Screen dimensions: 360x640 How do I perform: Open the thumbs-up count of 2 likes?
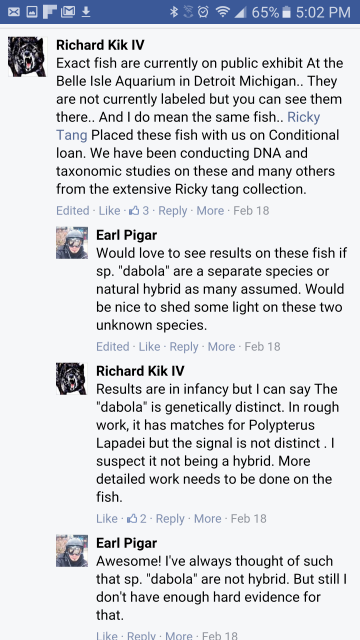(x=136, y=518)
